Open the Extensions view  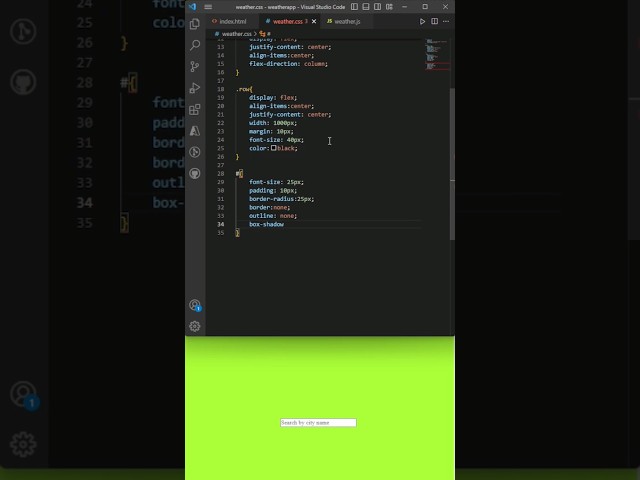coord(195,109)
